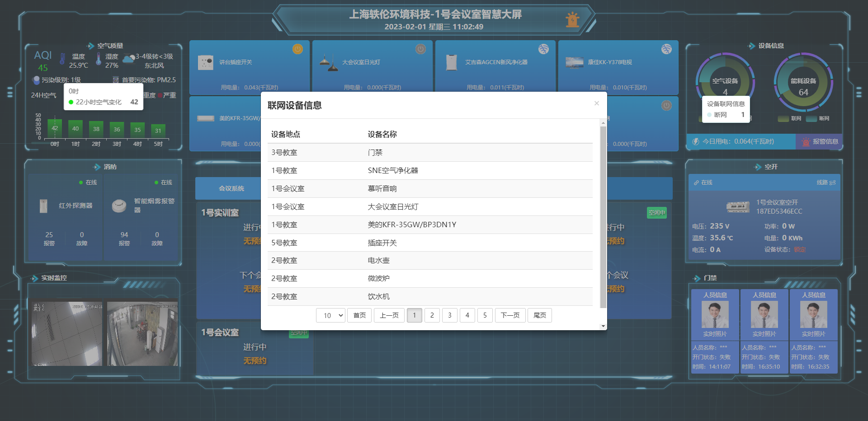Toggle the power switch on the far-right device card
The width and height of the screenshot is (868, 421).
click(666, 105)
